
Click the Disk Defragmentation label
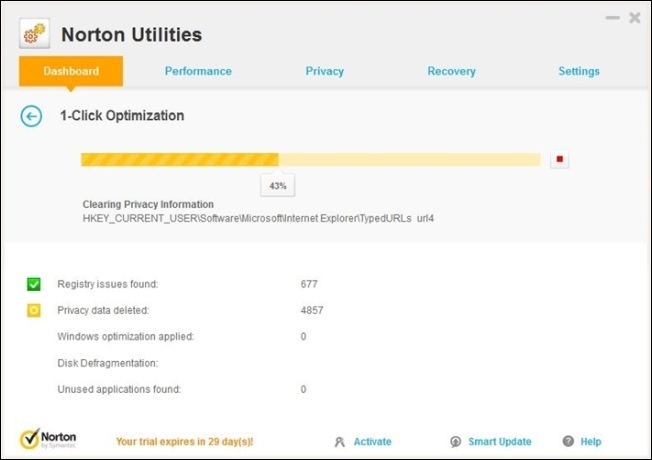(108, 363)
